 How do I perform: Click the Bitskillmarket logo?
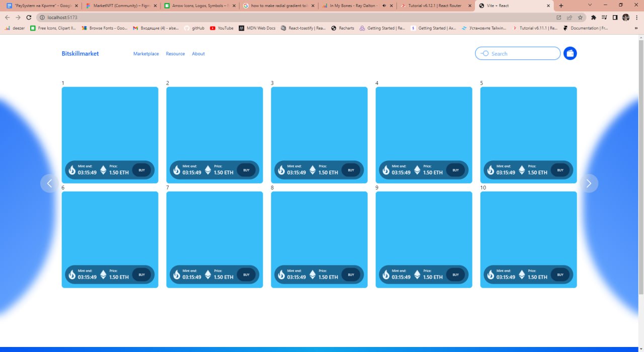80,54
